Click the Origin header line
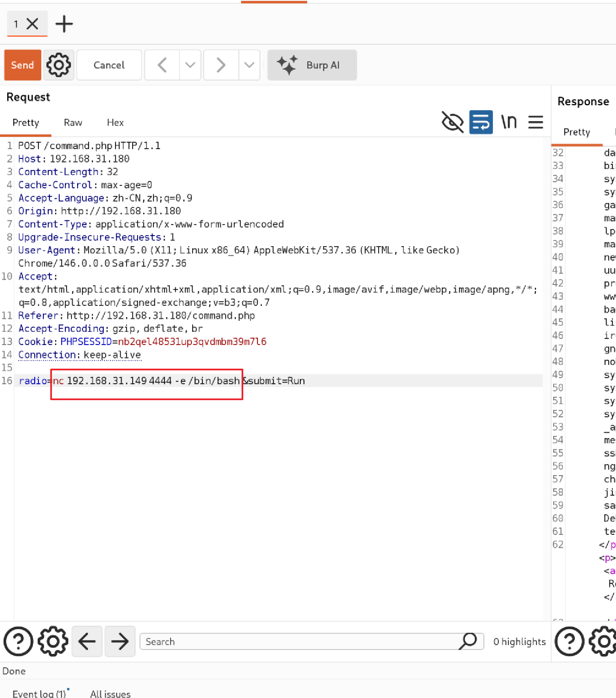The width and height of the screenshot is (616, 698). pyautogui.click(x=100, y=211)
